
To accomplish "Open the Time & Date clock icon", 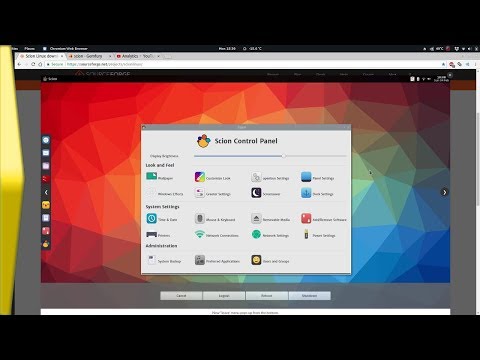I will [x=152, y=218].
